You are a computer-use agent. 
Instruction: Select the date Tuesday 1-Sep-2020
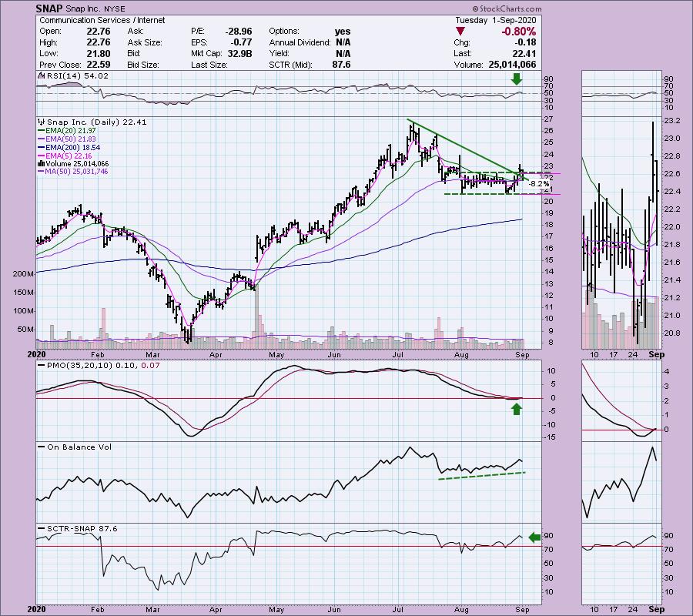point(495,20)
